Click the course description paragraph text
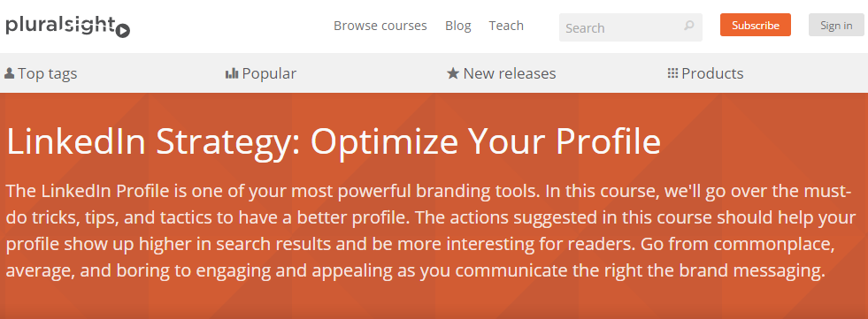 pyautogui.click(x=431, y=232)
